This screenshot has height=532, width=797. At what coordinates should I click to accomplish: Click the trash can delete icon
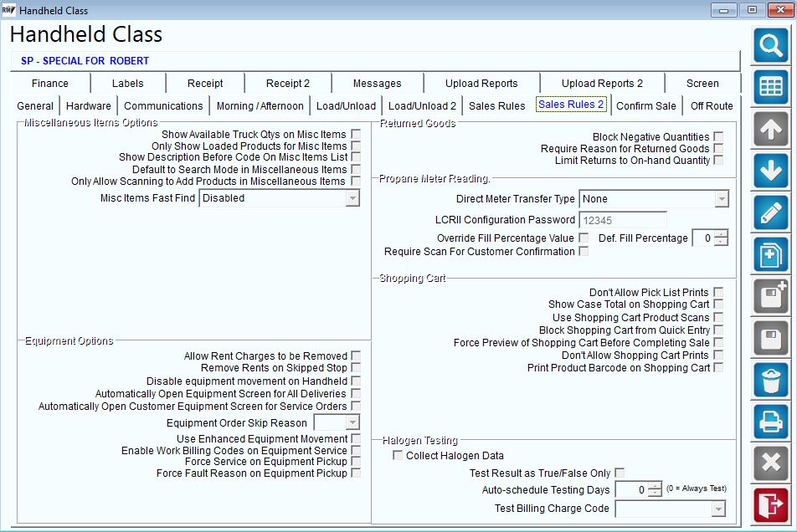(770, 380)
